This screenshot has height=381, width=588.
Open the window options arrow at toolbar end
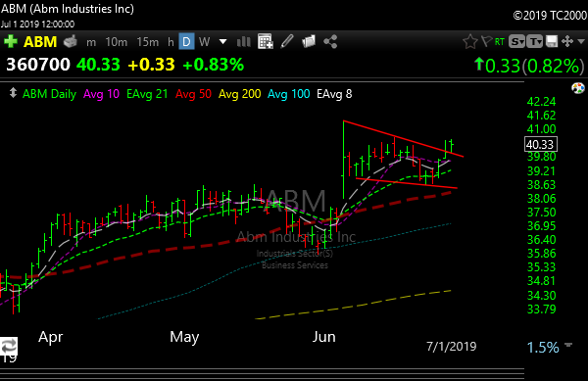(x=581, y=41)
